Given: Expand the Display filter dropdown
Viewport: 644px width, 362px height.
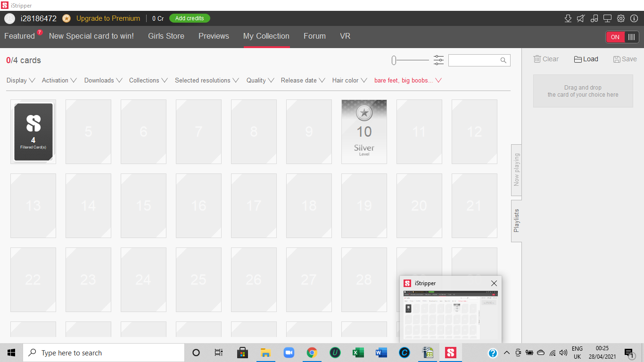Looking at the screenshot, I should 21,81.
